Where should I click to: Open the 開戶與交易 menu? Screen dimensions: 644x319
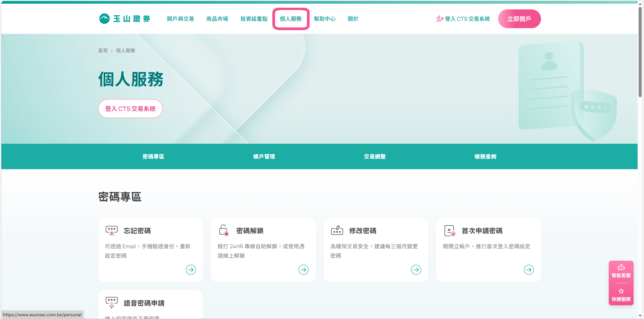(x=180, y=19)
